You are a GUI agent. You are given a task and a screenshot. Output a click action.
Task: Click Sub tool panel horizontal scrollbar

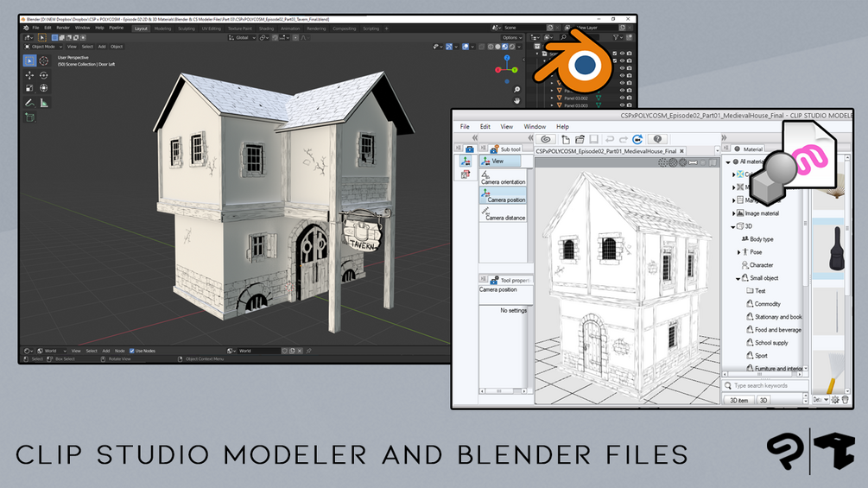[503, 390]
